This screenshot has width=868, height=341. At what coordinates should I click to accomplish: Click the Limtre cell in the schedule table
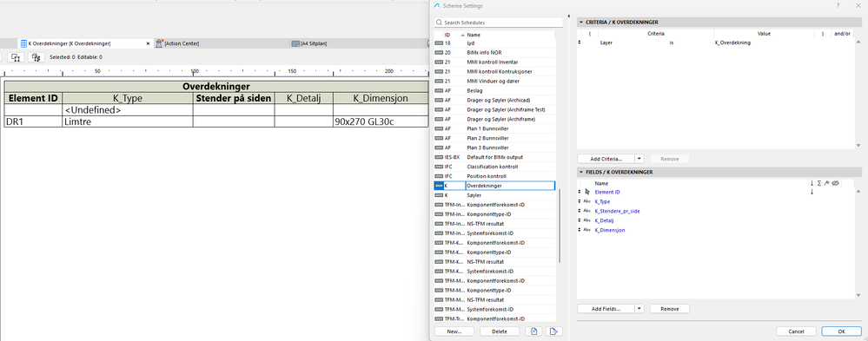click(x=128, y=121)
